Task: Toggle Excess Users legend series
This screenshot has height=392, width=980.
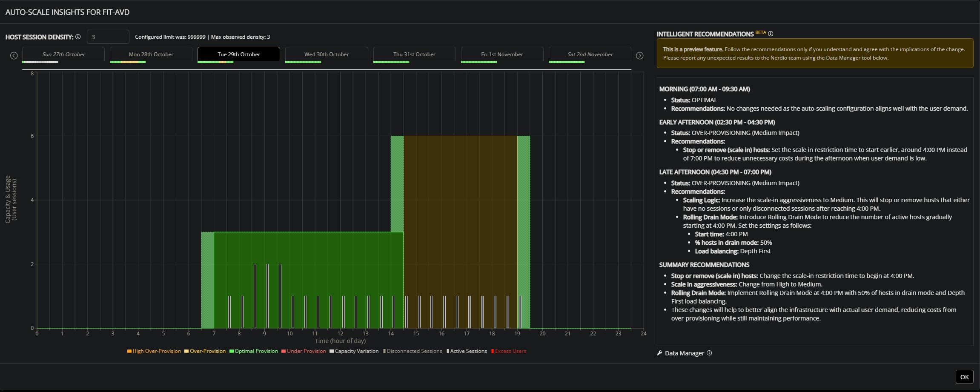Action: point(509,351)
